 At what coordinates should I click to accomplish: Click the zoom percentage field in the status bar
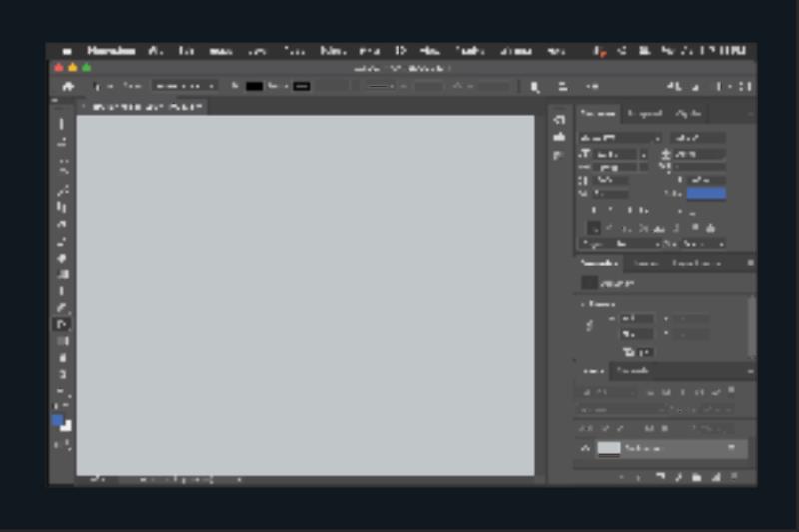point(97,479)
